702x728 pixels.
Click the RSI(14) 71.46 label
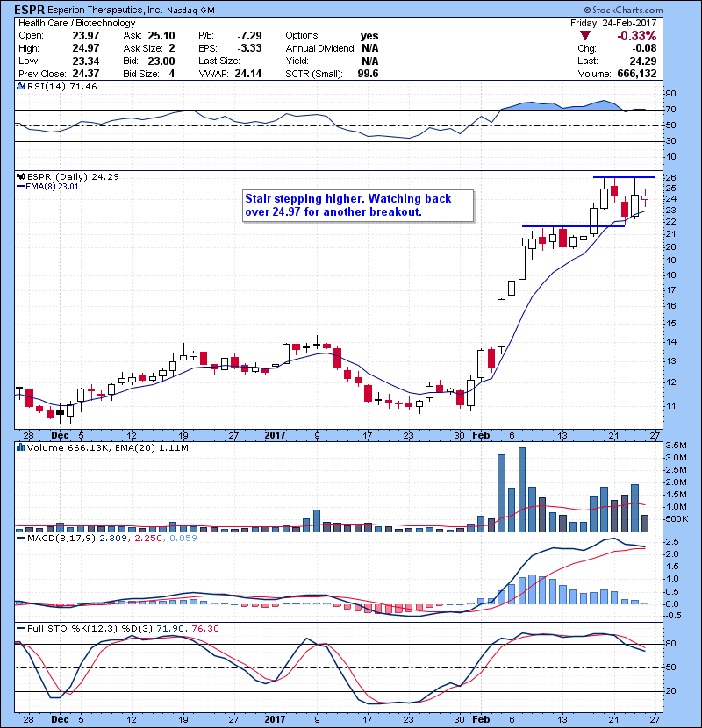(x=61, y=86)
